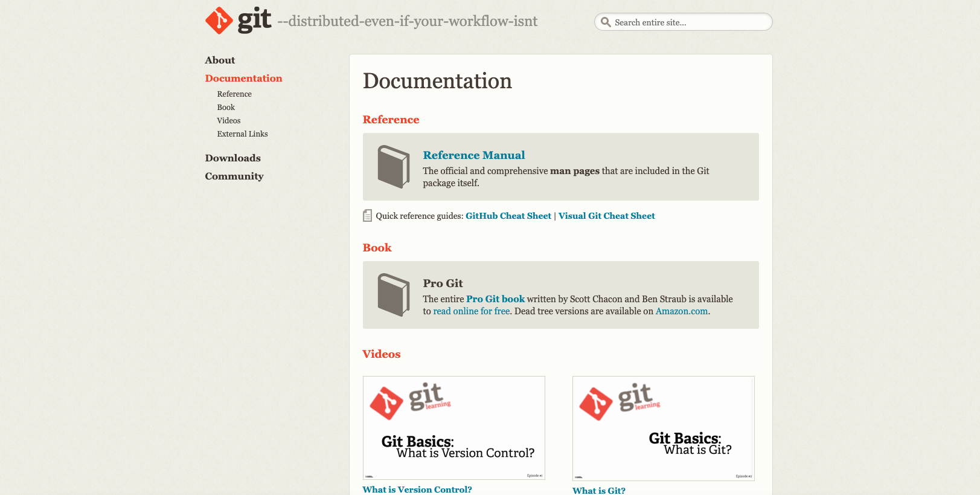Click the Pro Git book icon
The width and height of the screenshot is (980, 495).
point(394,295)
